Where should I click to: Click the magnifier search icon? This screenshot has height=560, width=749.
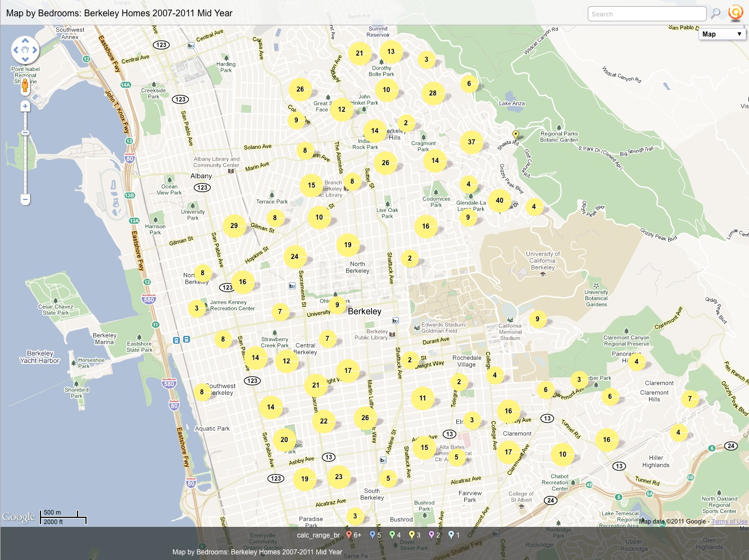[x=716, y=13]
